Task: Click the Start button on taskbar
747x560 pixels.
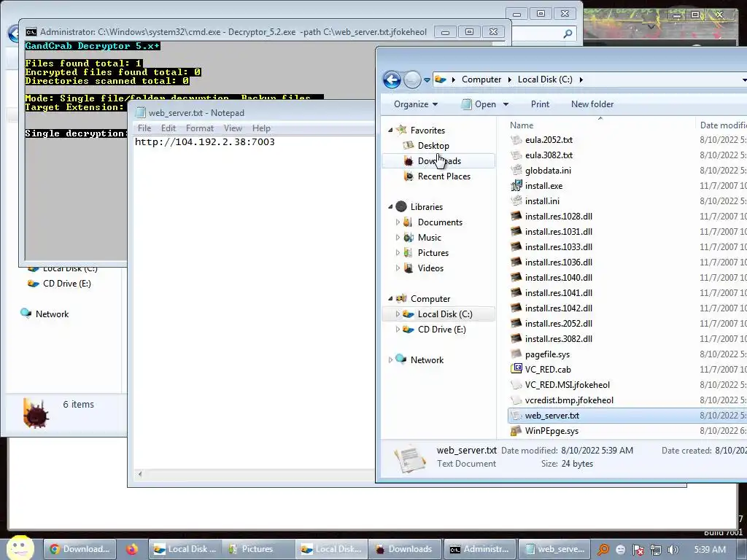Action: tap(20, 548)
